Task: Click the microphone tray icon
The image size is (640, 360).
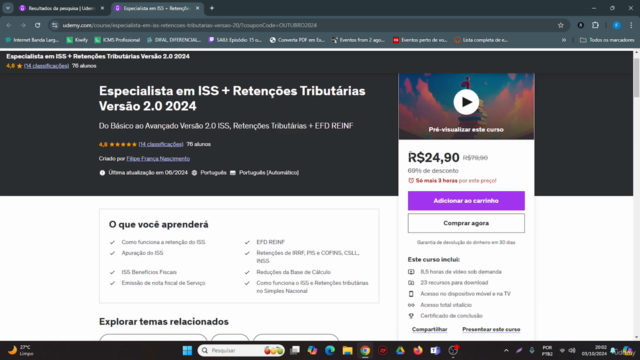Action: click(531, 350)
